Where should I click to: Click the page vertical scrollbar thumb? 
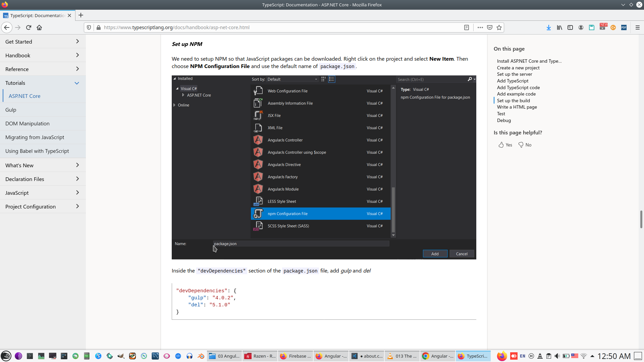point(641,219)
